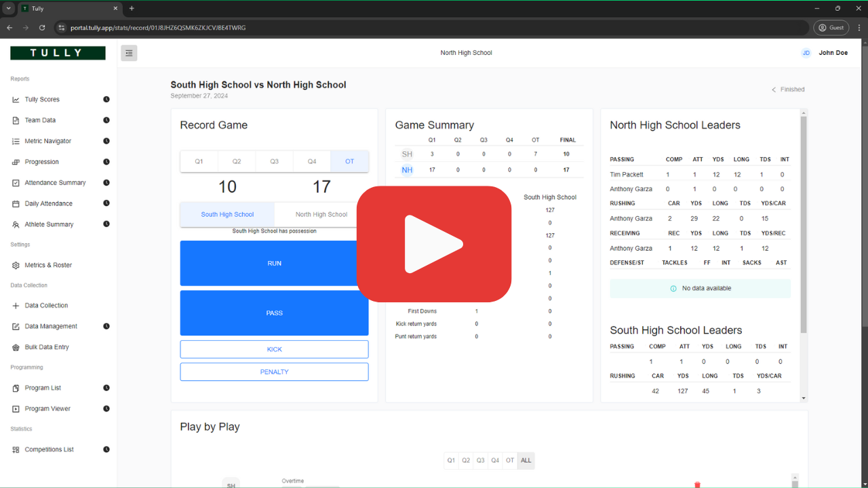Give possession to North High School

[x=321, y=214]
